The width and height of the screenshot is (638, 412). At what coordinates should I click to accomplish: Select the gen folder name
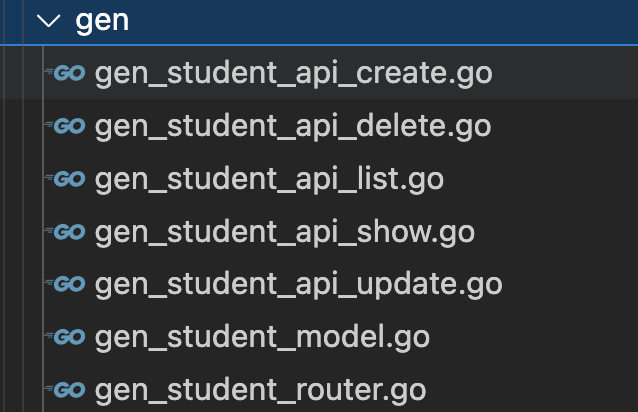tap(102, 21)
